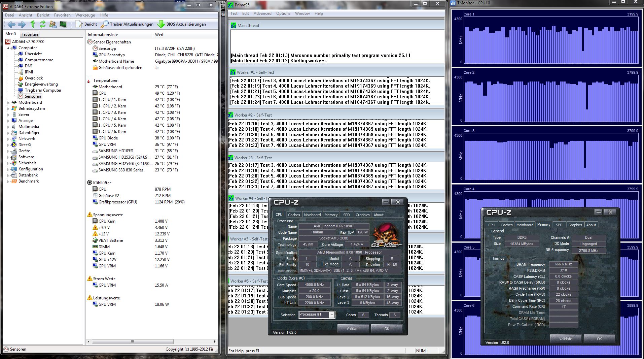Collapse the Computer tree node
Screen dimensions: 644x359
(x=8, y=48)
